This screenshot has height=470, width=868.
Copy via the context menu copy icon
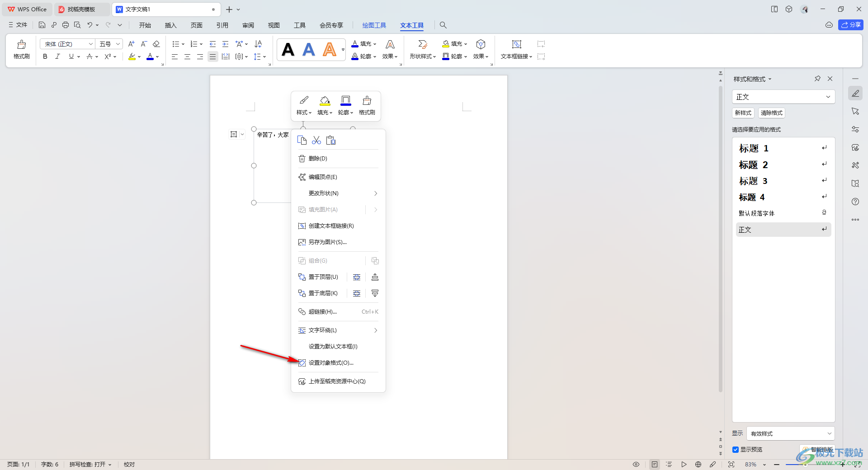tap(302, 140)
